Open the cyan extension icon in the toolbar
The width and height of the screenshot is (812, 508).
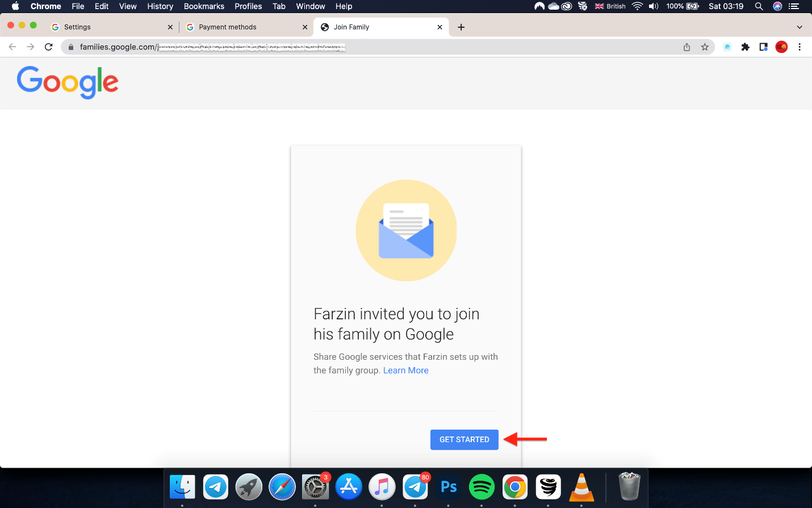pyautogui.click(x=727, y=47)
